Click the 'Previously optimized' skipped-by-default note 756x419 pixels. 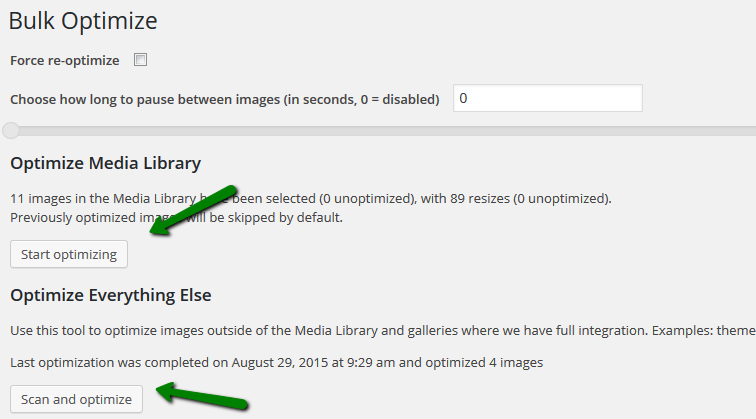(x=176, y=217)
